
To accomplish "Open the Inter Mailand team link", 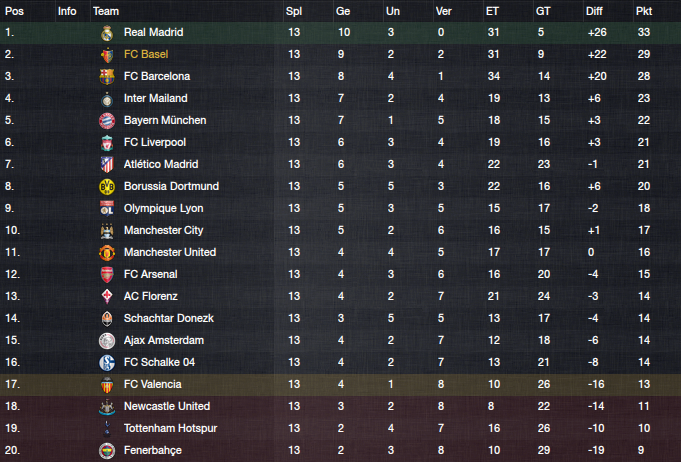I will coord(155,98).
